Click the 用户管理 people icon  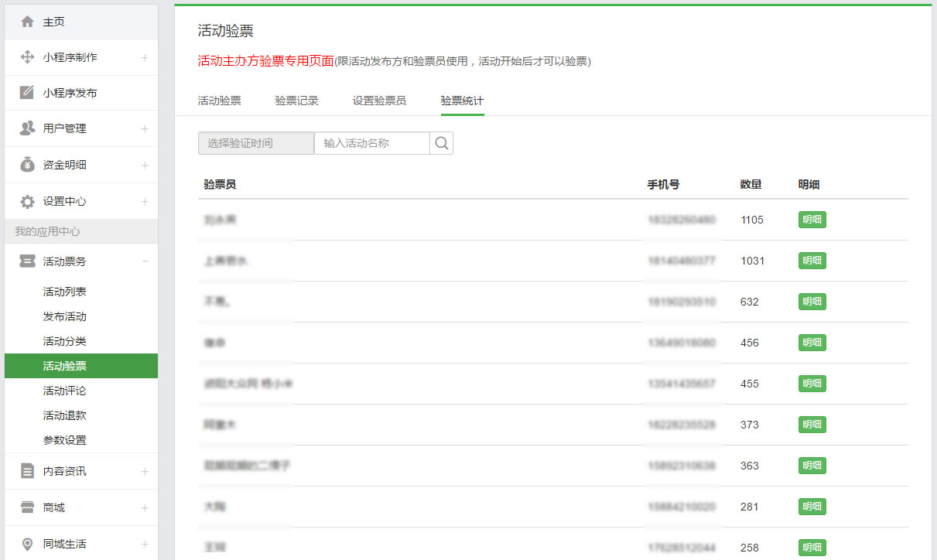coord(27,128)
